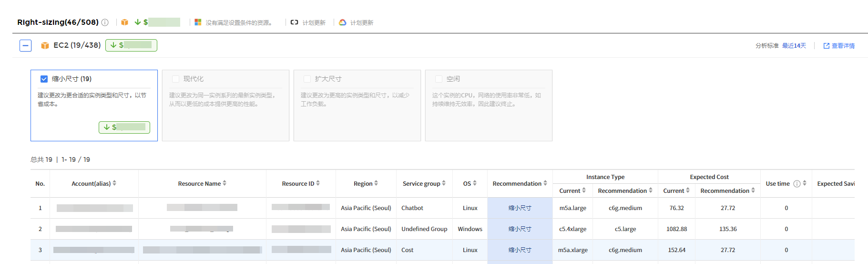Click the Google Cloud logo icon
868x264 pixels.
click(342, 22)
